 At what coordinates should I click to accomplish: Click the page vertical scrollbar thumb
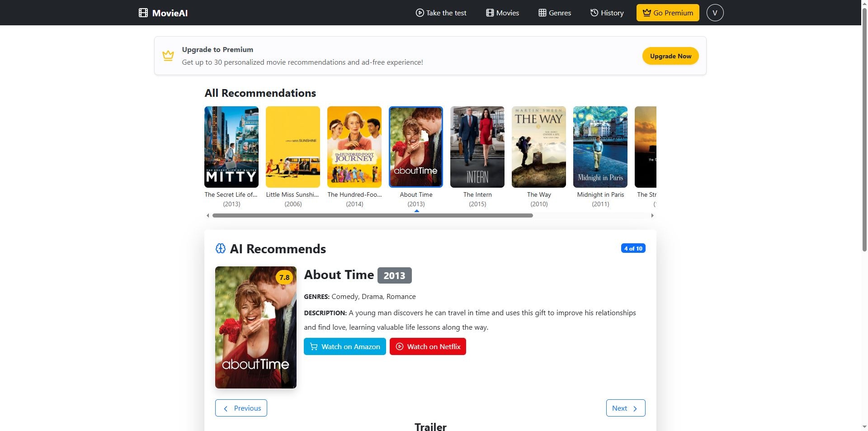click(864, 129)
